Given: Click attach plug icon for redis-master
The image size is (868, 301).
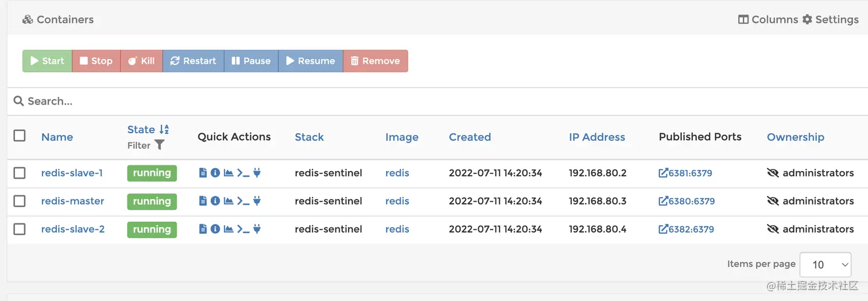Looking at the screenshot, I should [x=257, y=201].
